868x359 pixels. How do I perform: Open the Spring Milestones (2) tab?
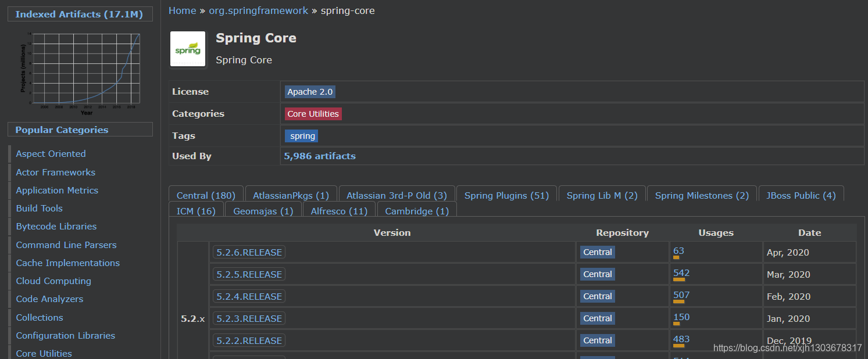click(702, 195)
